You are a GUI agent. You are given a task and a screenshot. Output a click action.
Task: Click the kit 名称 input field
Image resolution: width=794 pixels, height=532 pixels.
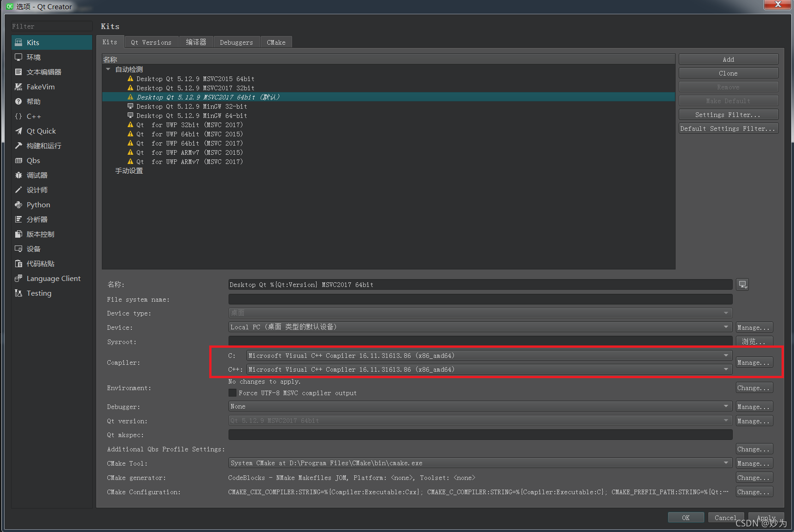coord(480,285)
